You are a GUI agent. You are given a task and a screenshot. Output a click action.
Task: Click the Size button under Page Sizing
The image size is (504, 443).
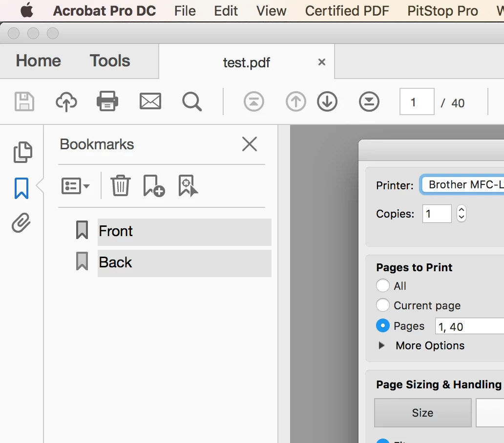click(x=422, y=412)
